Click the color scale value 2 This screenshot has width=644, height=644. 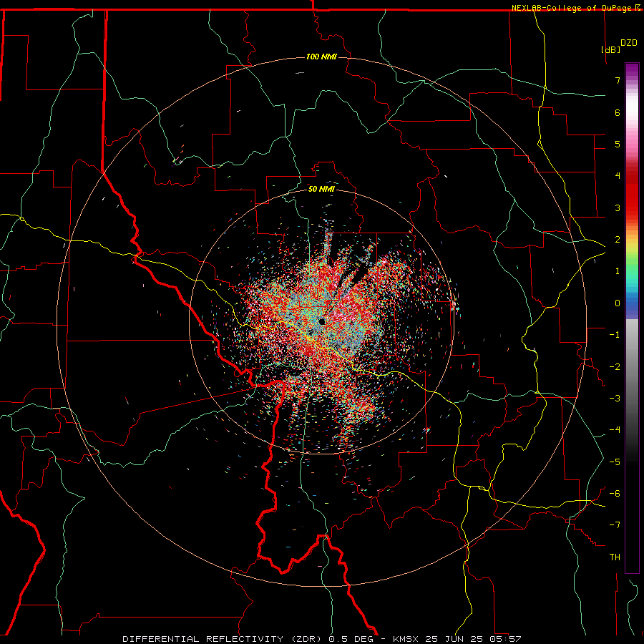(618, 240)
